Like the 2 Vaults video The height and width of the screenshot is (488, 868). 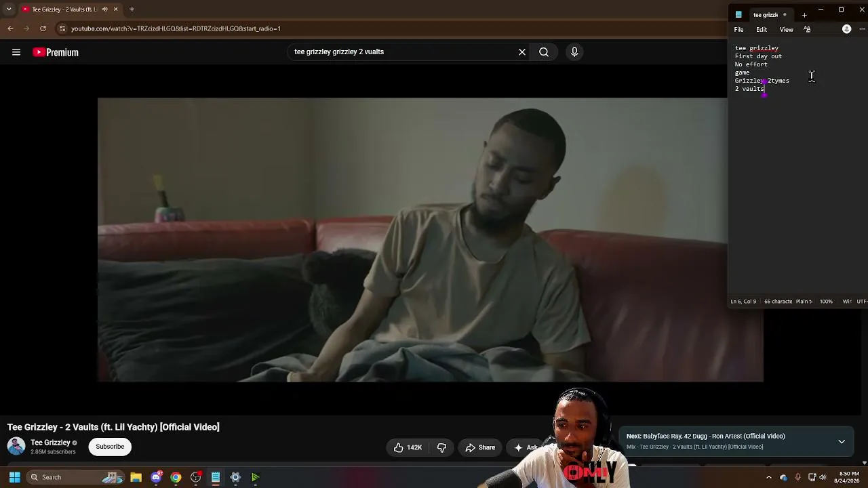pyautogui.click(x=408, y=447)
